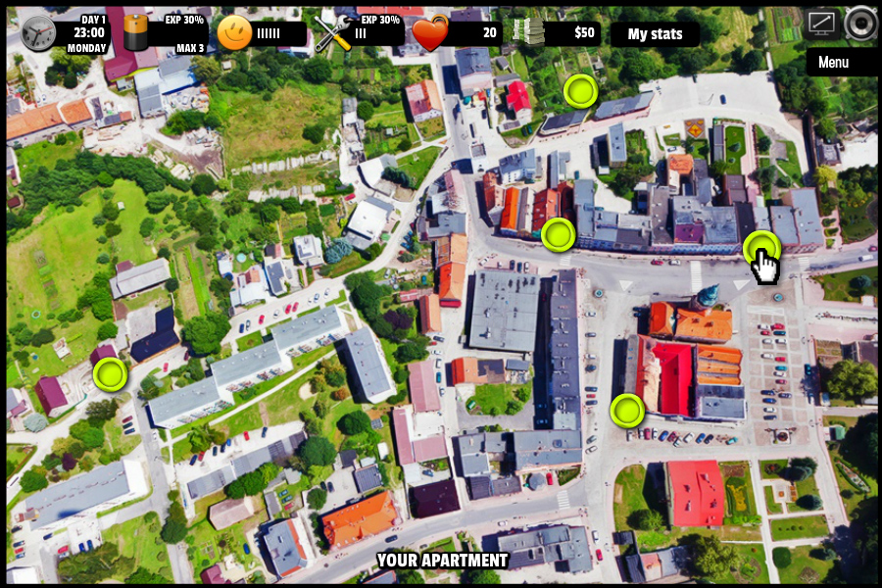Click the red heart health icon
Viewport: 882px width, 588px height.
pyautogui.click(x=429, y=33)
